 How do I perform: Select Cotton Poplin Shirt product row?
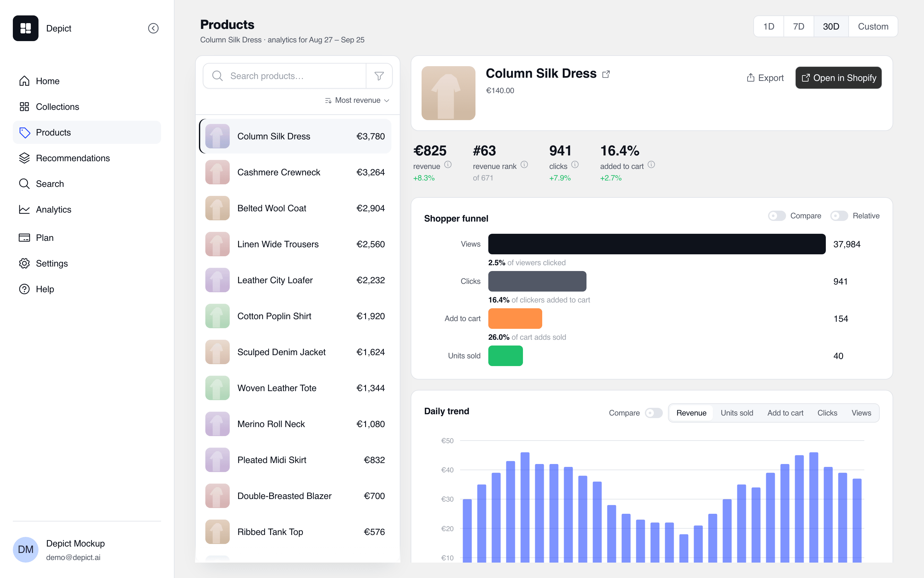pyautogui.click(x=295, y=316)
